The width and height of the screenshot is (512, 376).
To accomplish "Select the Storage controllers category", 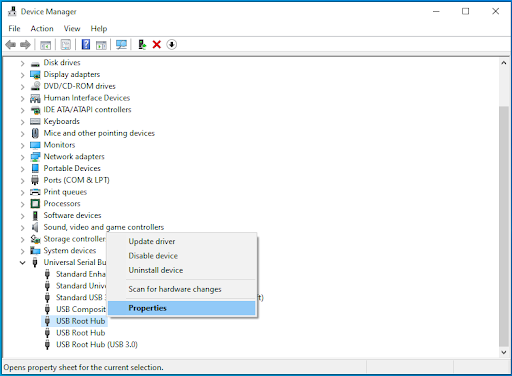I will pos(75,239).
